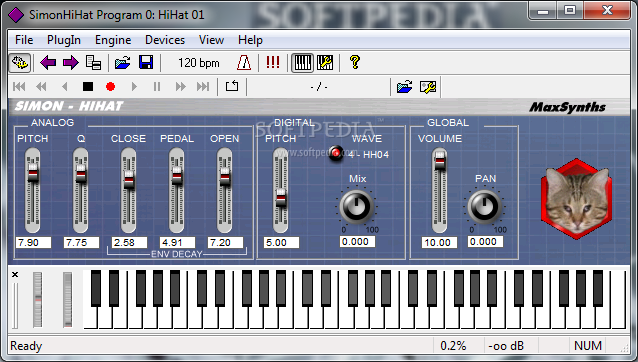Viewport: 638px width, 362px height.
Task: Open the PlugIn menu
Action: pos(64,40)
